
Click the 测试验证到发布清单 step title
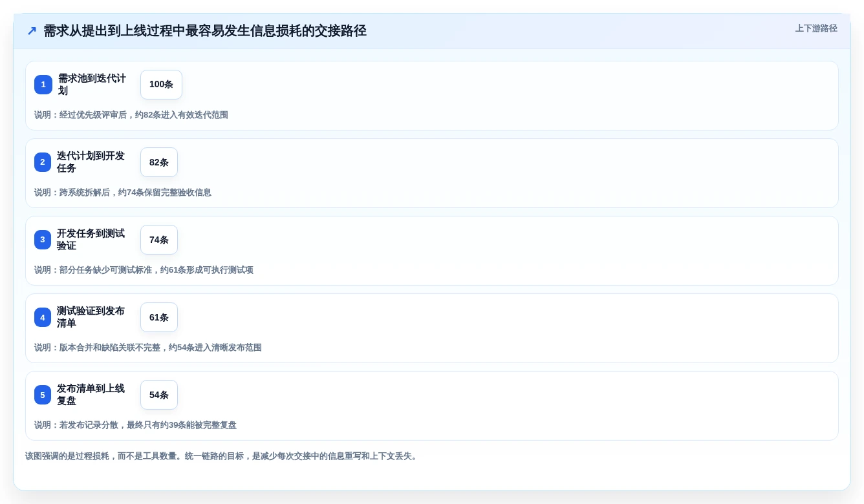91,317
